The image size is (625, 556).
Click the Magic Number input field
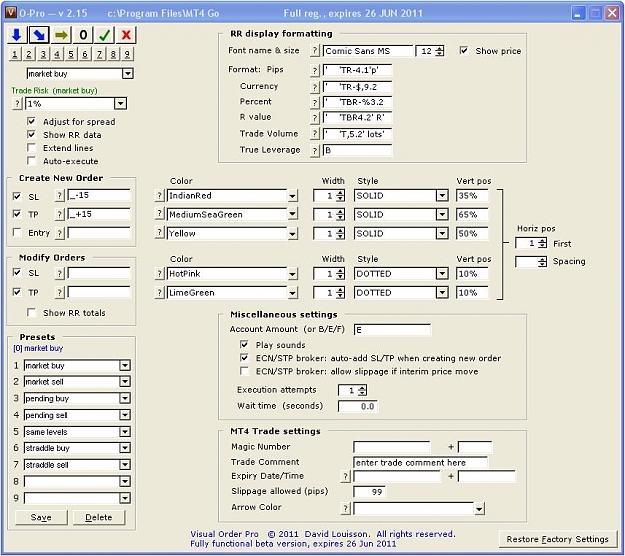(392, 447)
